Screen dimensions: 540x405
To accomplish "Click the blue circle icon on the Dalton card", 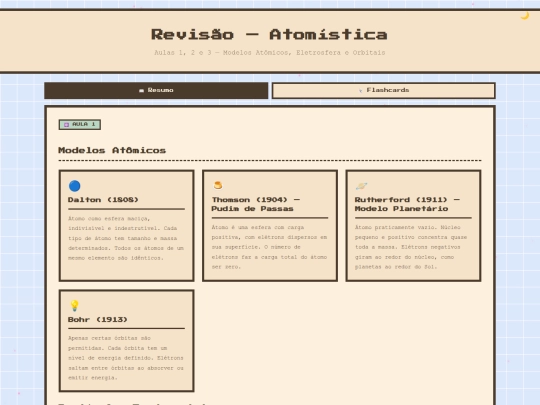I will pos(74,186).
